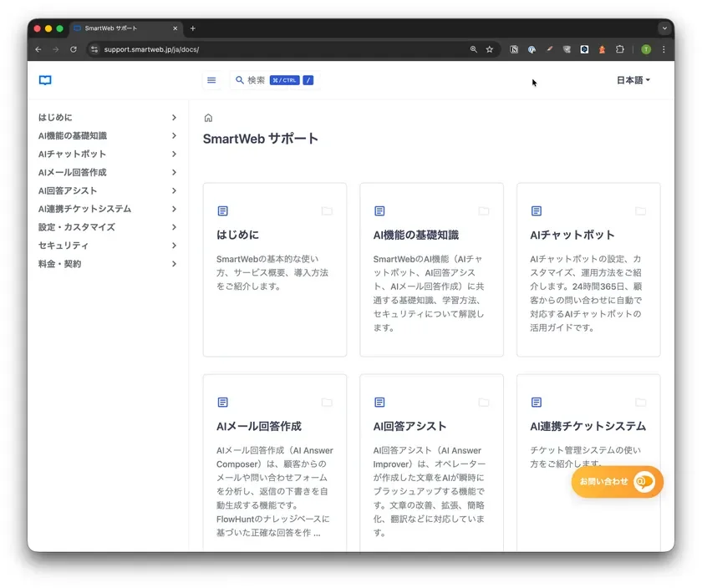Click the home breadcrumb icon

pyautogui.click(x=208, y=118)
